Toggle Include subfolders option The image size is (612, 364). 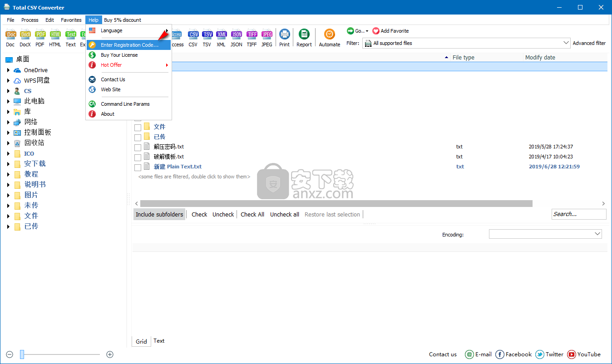159,214
